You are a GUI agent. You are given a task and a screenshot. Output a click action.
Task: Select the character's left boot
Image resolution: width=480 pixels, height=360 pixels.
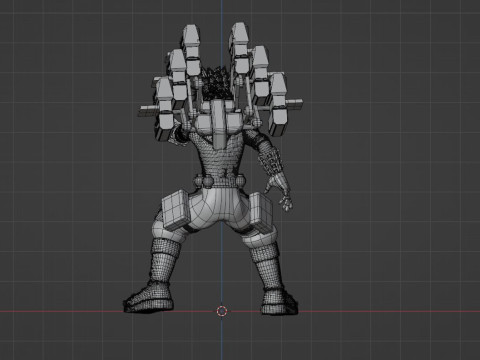point(149,297)
